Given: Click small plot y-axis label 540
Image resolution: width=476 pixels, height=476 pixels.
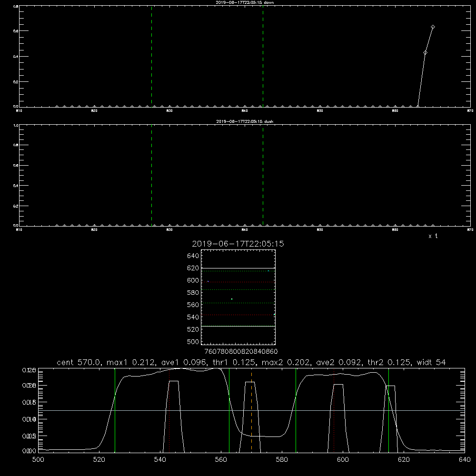Looking at the screenshot, I should (x=193, y=317).
